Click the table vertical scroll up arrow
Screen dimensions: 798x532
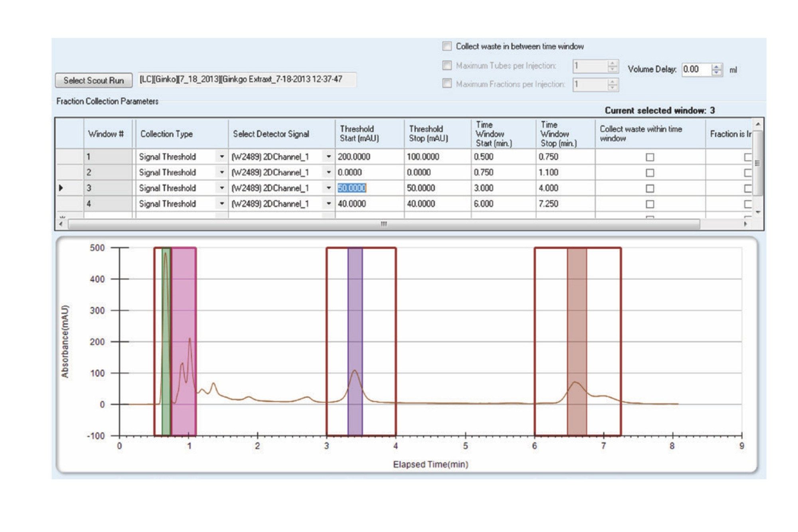[758, 124]
